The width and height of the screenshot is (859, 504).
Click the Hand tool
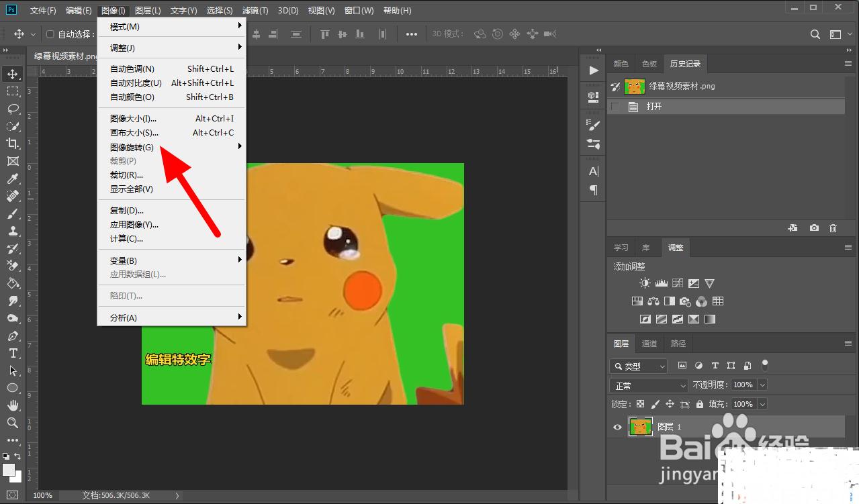click(13, 405)
